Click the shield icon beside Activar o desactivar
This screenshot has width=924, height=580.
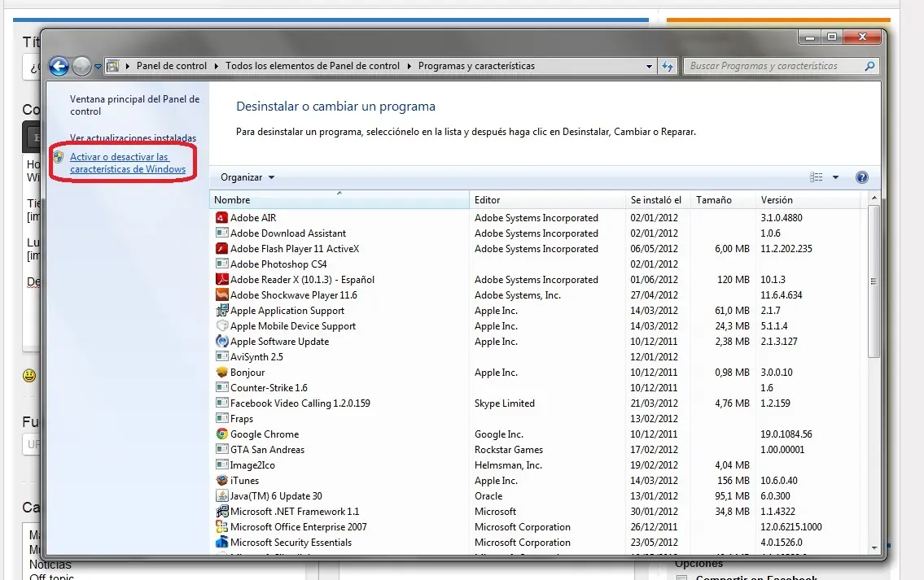click(x=58, y=157)
